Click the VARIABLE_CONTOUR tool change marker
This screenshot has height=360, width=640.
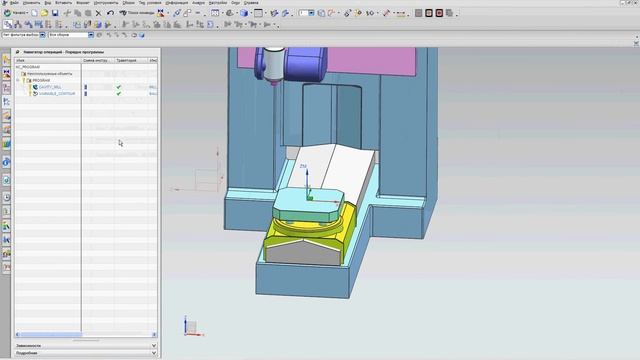point(86,93)
